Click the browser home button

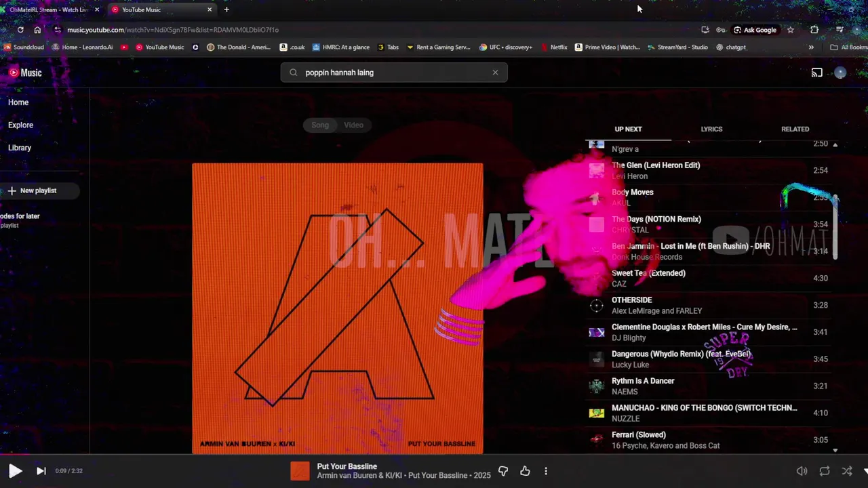pyautogui.click(x=37, y=30)
